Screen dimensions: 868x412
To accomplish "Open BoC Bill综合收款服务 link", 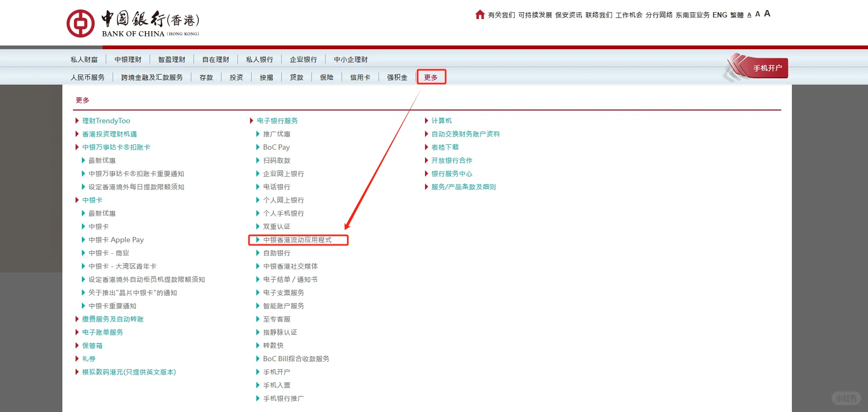I will (x=296, y=359).
